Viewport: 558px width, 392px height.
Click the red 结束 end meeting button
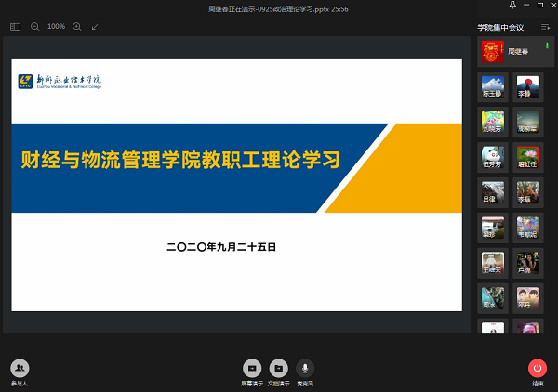click(x=538, y=370)
